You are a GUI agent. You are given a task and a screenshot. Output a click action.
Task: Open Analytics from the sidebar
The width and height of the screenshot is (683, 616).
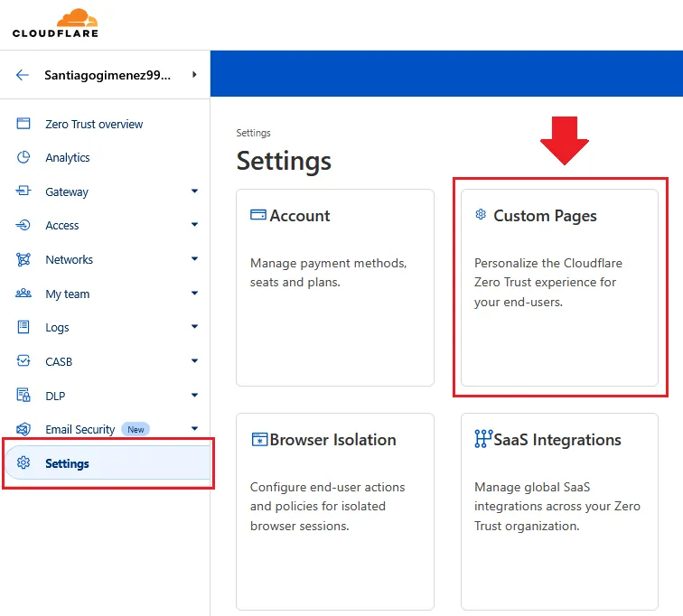point(68,157)
